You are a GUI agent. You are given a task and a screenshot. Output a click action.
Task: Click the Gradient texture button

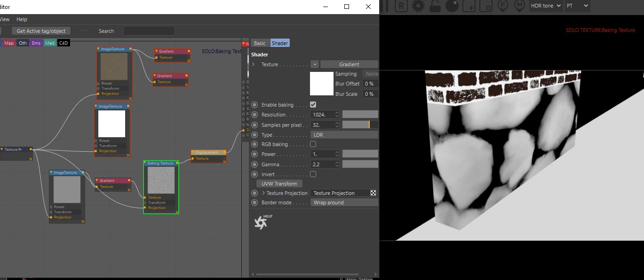pyautogui.click(x=349, y=64)
